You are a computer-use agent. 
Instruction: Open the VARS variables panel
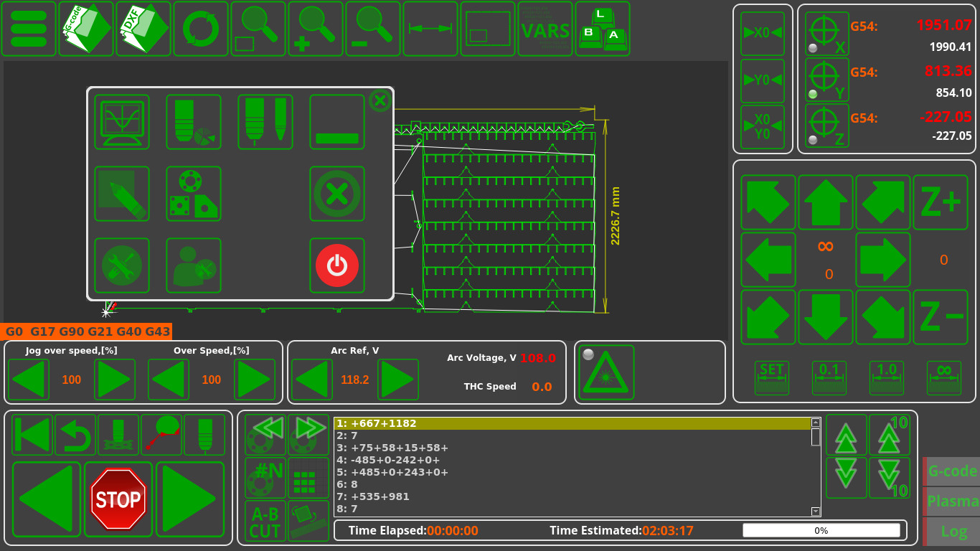point(545,29)
